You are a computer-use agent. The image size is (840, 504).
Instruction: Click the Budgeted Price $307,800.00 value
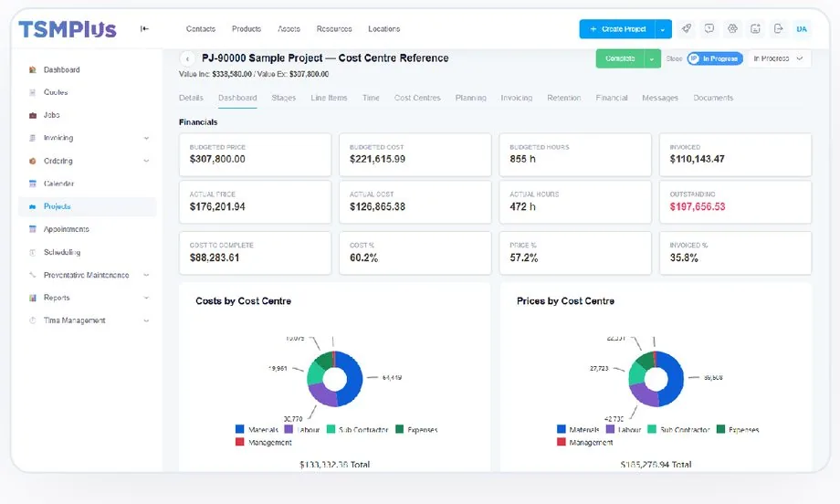point(217,159)
